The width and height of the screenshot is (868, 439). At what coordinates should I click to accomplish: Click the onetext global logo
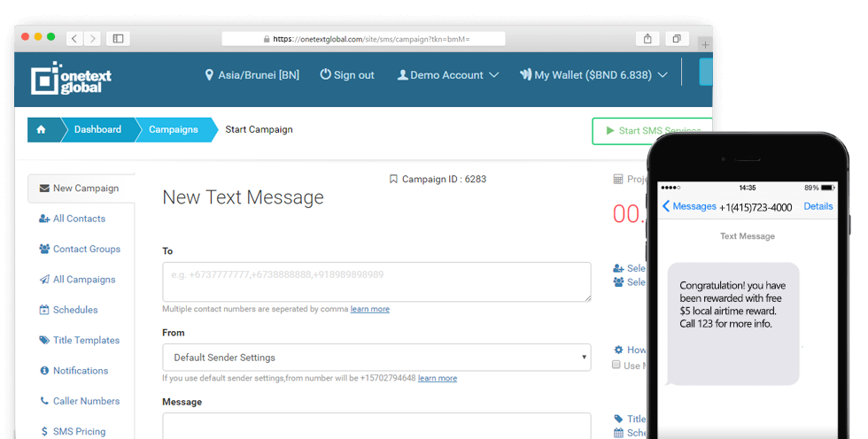pyautogui.click(x=71, y=79)
